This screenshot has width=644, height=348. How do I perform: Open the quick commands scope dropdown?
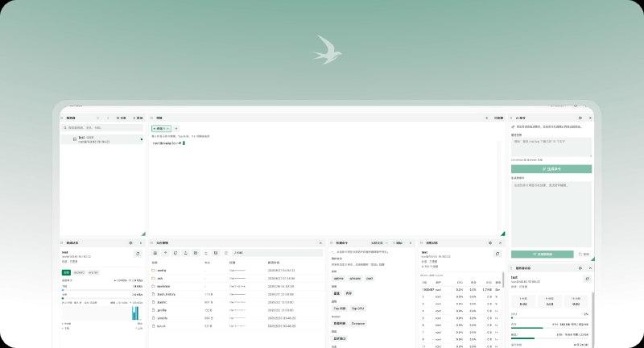379,242
